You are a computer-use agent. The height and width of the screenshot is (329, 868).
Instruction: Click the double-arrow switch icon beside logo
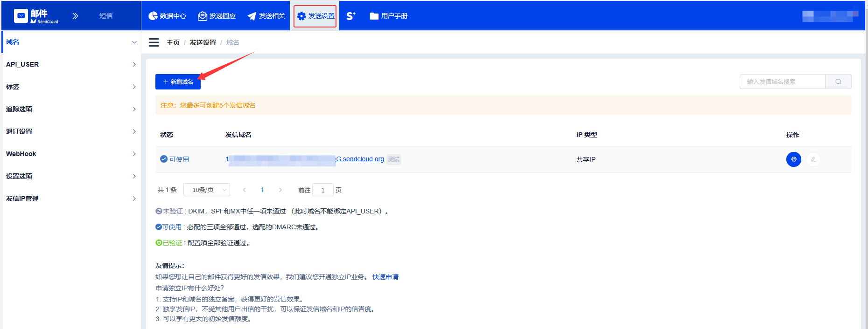75,16
